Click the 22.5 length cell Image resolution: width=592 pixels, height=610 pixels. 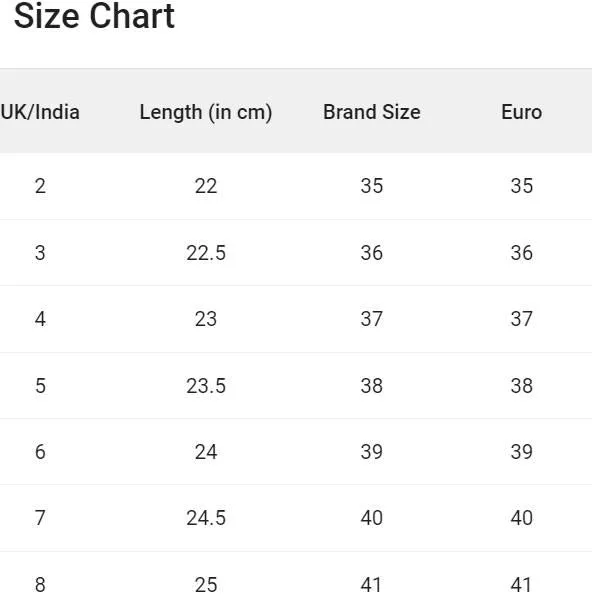point(206,253)
